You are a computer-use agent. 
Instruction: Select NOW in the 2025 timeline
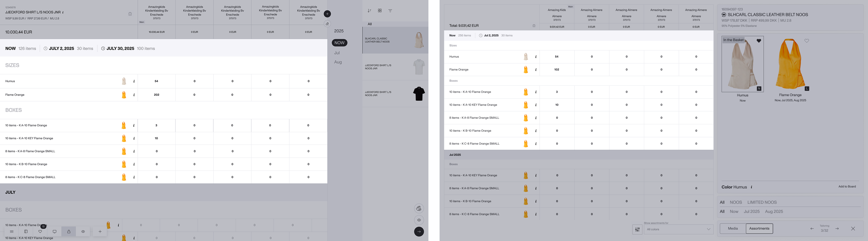[339, 43]
